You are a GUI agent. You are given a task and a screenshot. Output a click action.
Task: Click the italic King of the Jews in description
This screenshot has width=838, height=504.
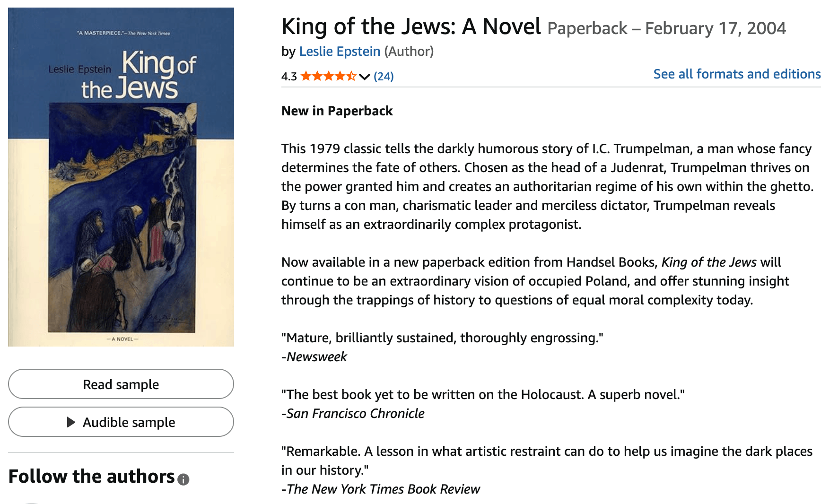[x=709, y=262]
